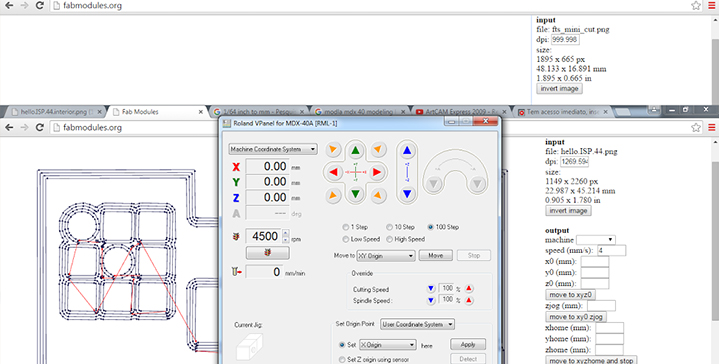The height and width of the screenshot is (364, 719).
Task: Jog diagonally with the upper-left orange arrow
Action: pos(333,149)
